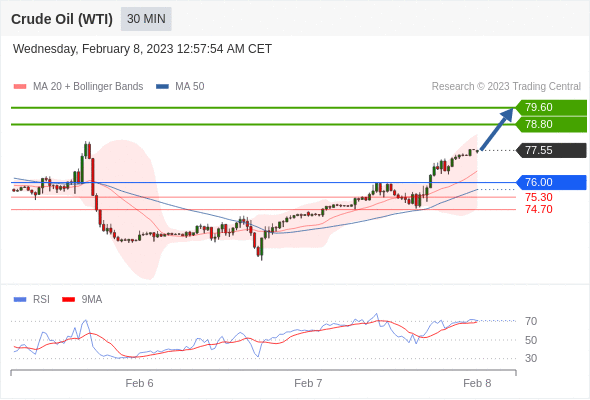
Task: Click the red 75.30 support label
Action: pos(539,197)
